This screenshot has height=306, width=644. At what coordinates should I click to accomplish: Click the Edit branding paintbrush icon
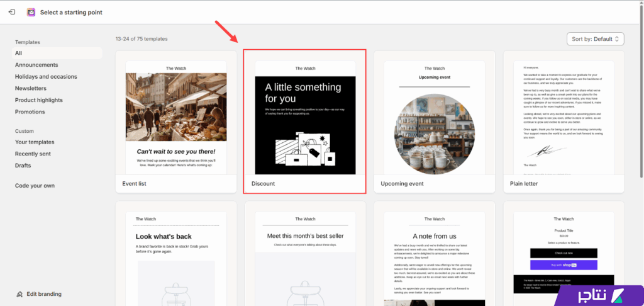click(20, 294)
